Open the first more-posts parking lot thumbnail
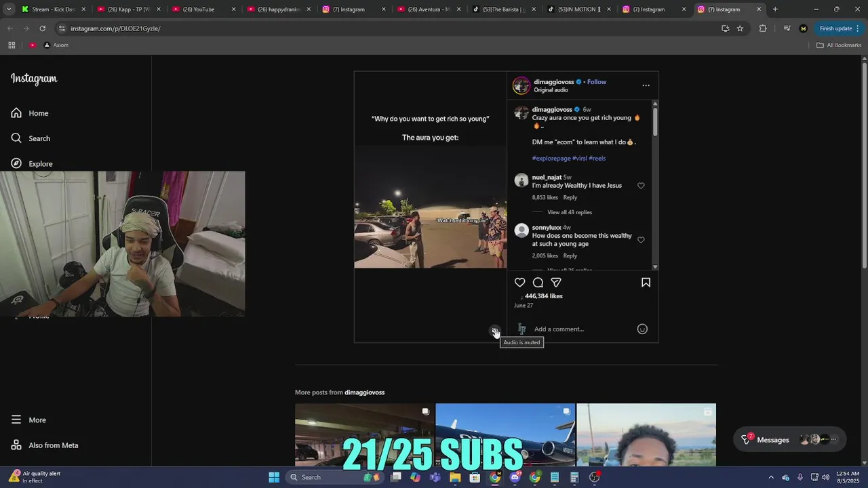Image resolution: width=868 pixels, height=488 pixels. coord(364,435)
